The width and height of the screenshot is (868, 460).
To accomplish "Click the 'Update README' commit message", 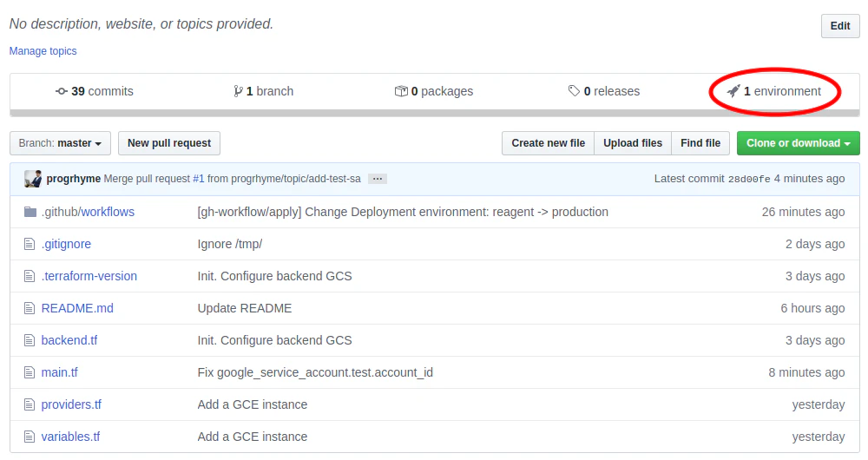I will coord(245,308).
